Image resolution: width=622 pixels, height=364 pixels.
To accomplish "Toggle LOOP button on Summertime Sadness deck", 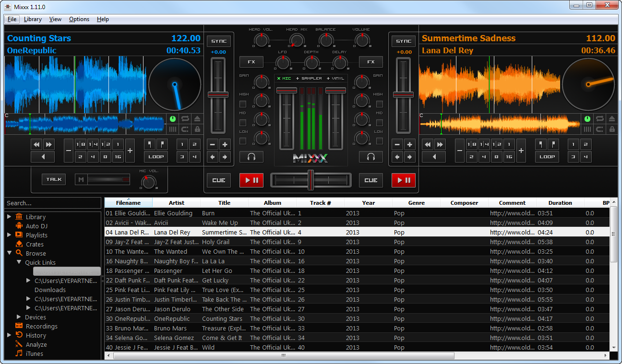I will coord(547,157).
